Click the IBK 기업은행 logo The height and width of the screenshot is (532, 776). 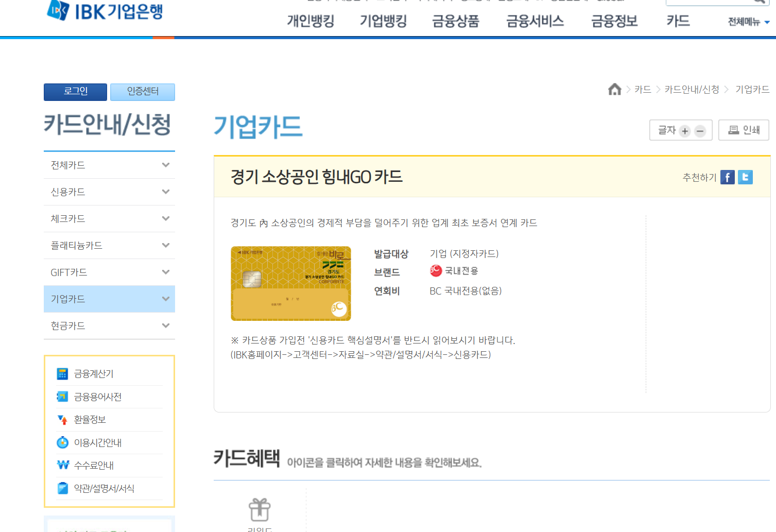105,10
